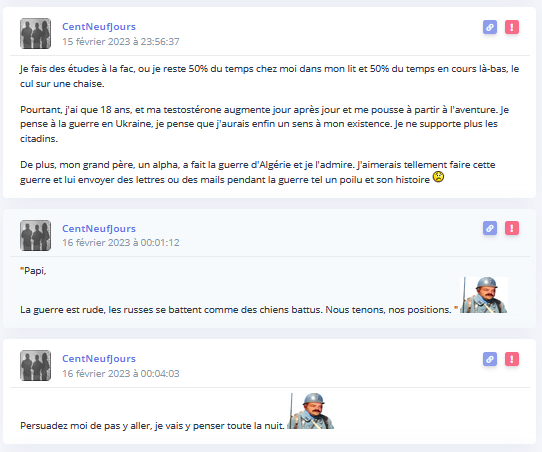Click the timestamp 16 février 2023 à 00:04:03
This screenshot has width=542, height=452.
[x=121, y=374]
